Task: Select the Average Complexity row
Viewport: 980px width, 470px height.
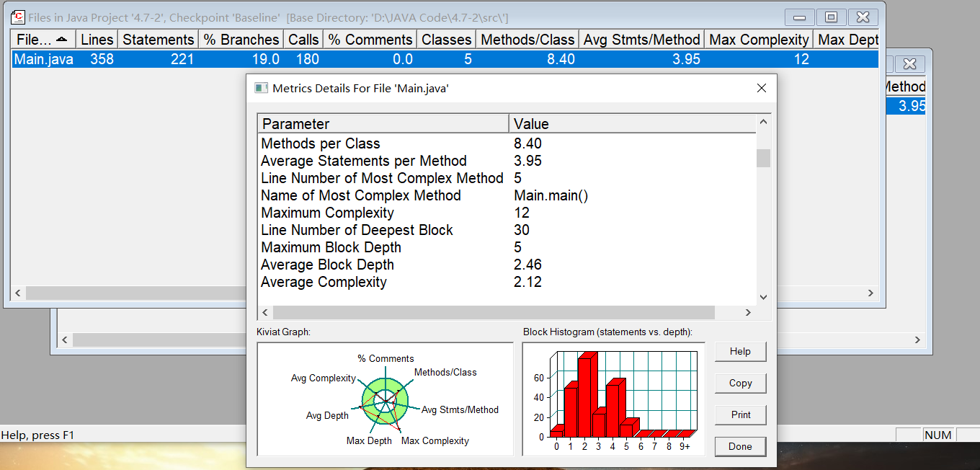Action: click(507, 282)
